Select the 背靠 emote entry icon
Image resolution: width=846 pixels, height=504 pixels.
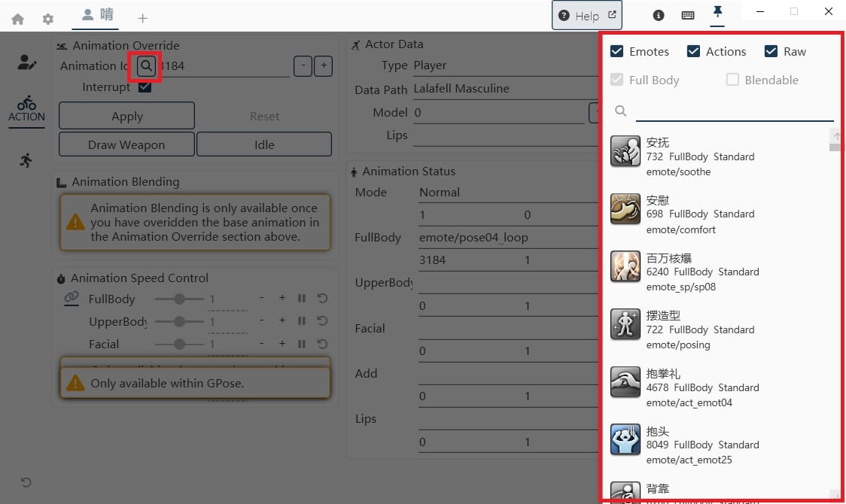tap(625, 491)
